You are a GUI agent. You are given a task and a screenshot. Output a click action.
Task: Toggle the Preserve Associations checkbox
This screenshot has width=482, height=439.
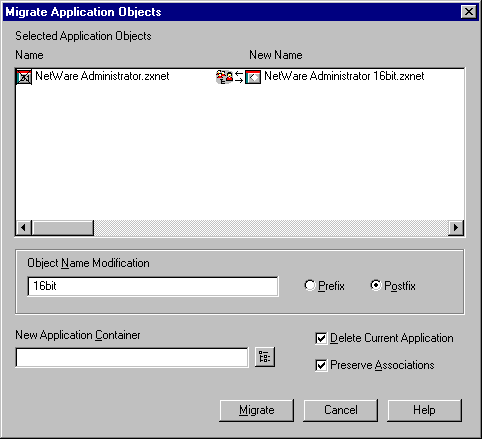point(321,365)
